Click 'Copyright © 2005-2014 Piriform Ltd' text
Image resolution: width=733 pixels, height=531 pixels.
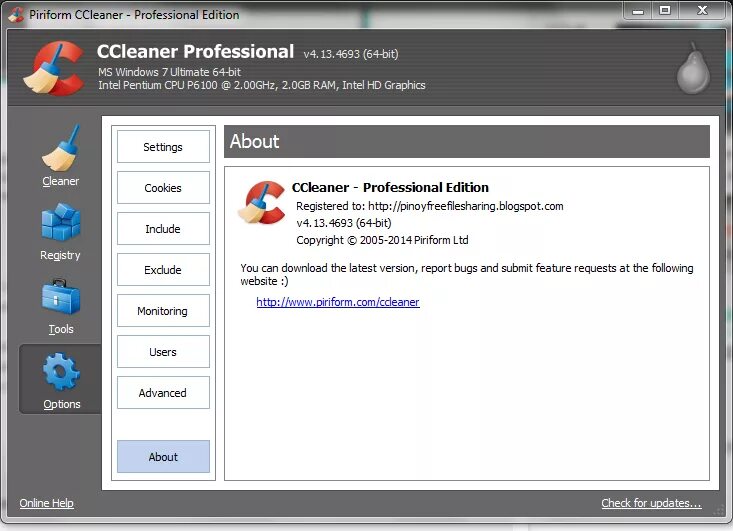(382, 240)
